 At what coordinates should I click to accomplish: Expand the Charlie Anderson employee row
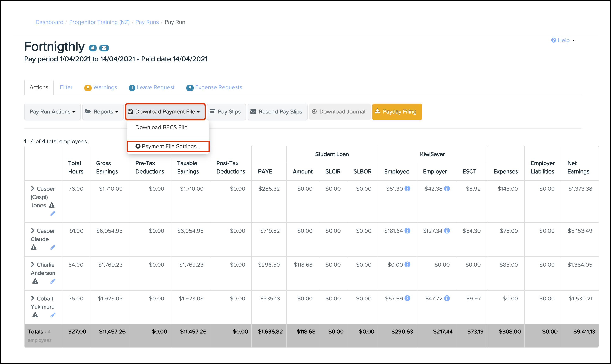tap(33, 264)
